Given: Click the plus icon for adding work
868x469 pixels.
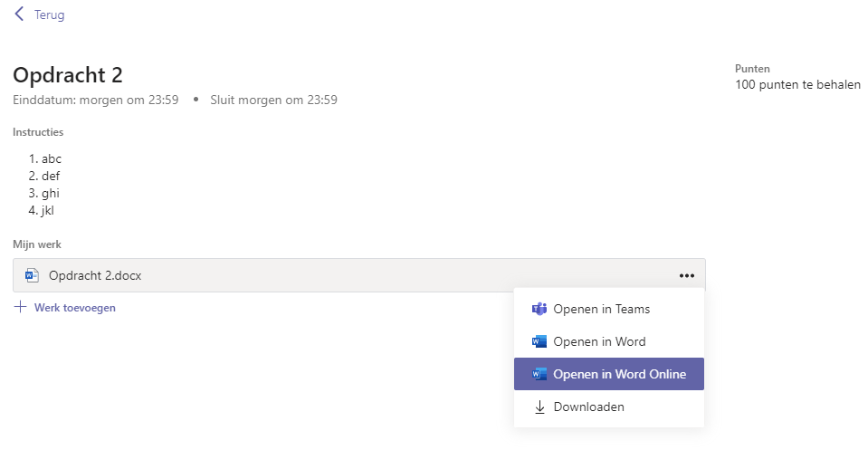Looking at the screenshot, I should [x=20, y=307].
